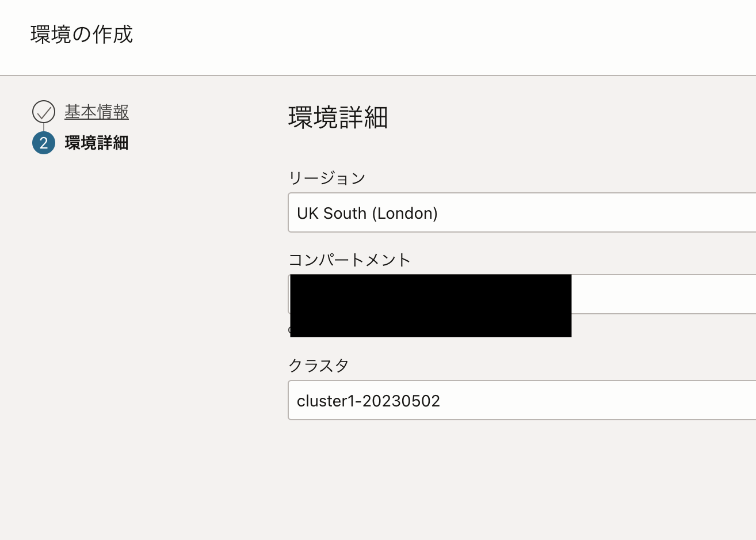Click the リージョン field label
Image resolution: width=756 pixels, height=540 pixels.
[326, 178]
